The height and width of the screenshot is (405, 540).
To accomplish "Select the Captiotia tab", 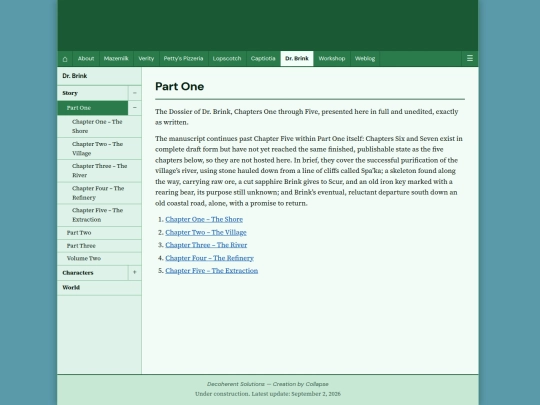I will (x=263, y=59).
